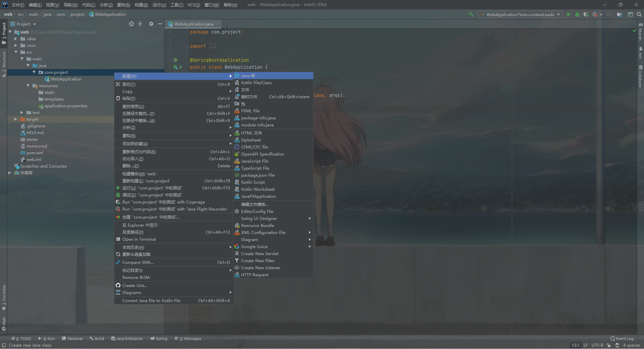Open the Maven tool window
Image resolution: width=644 pixels, height=349 pixels.
click(x=640, y=32)
